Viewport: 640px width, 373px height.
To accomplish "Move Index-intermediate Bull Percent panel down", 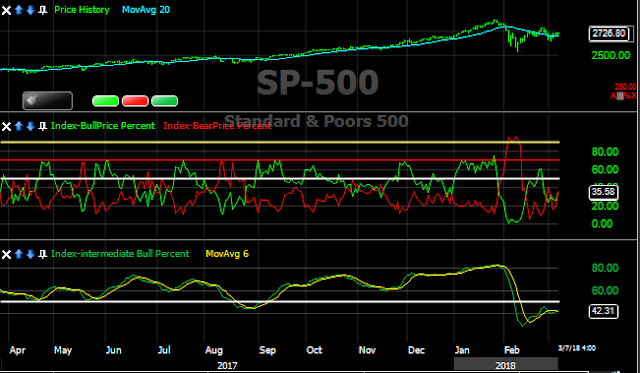I will point(30,254).
